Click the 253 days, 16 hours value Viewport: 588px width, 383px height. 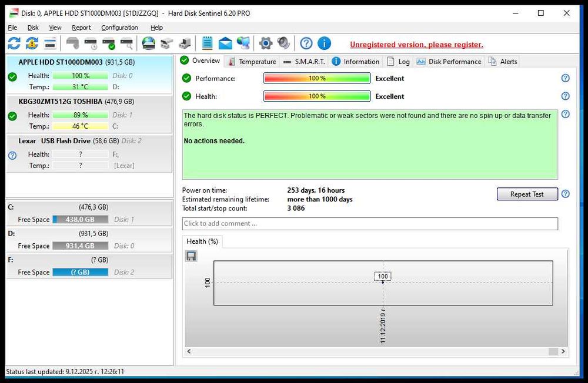click(316, 190)
